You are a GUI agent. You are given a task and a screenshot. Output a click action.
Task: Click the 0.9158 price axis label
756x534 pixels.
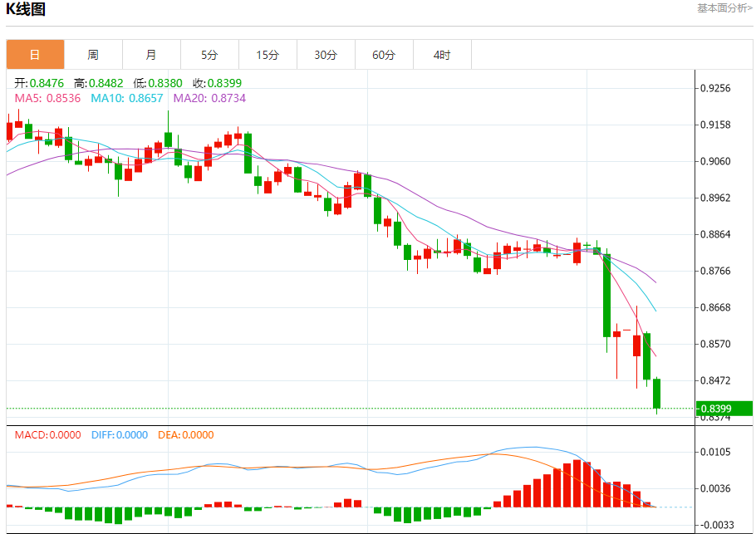715,125
